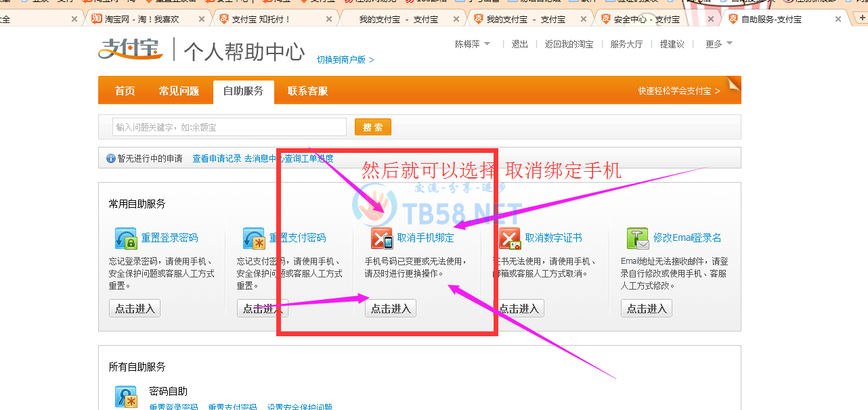Viewport: 868px width, 410px height.
Task: Click 点击进入 under 取消手机绑定
Action: click(391, 309)
